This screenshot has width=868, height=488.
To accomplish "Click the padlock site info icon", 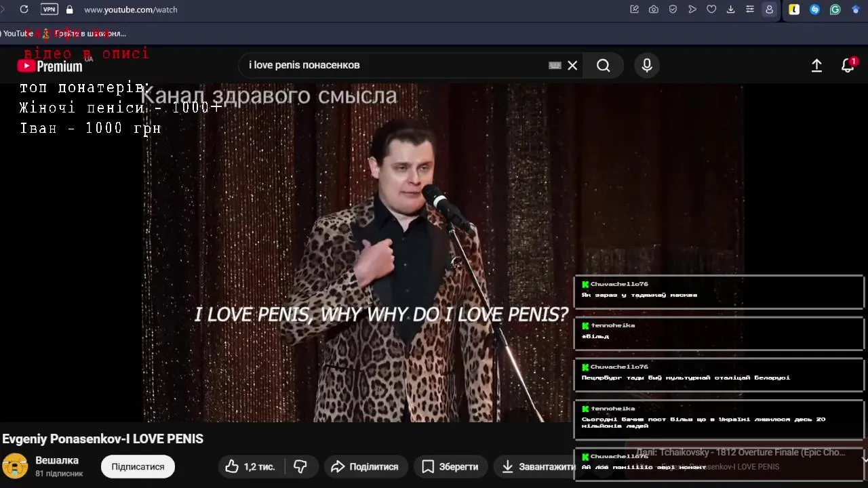I will point(69,9).
